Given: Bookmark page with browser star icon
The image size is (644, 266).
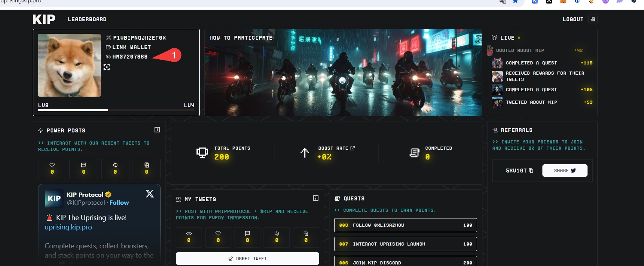Looking at the screenshot, I should click(515, 2).
